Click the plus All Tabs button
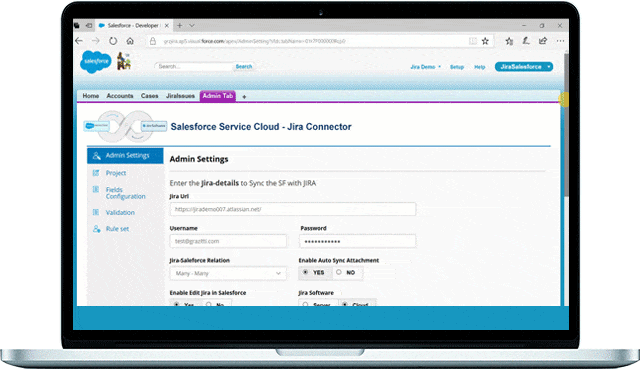This screenshot has width=640, height=369. click(244, 97)
